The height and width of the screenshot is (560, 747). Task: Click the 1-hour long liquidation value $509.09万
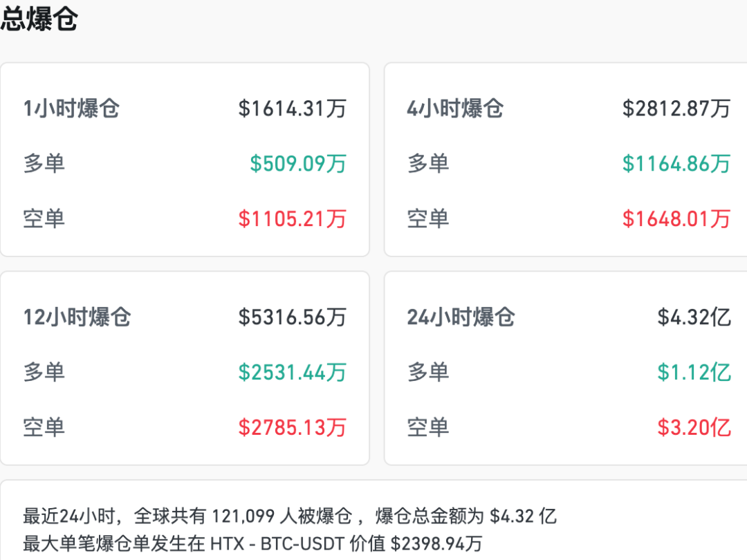click(x=297, y=164)
